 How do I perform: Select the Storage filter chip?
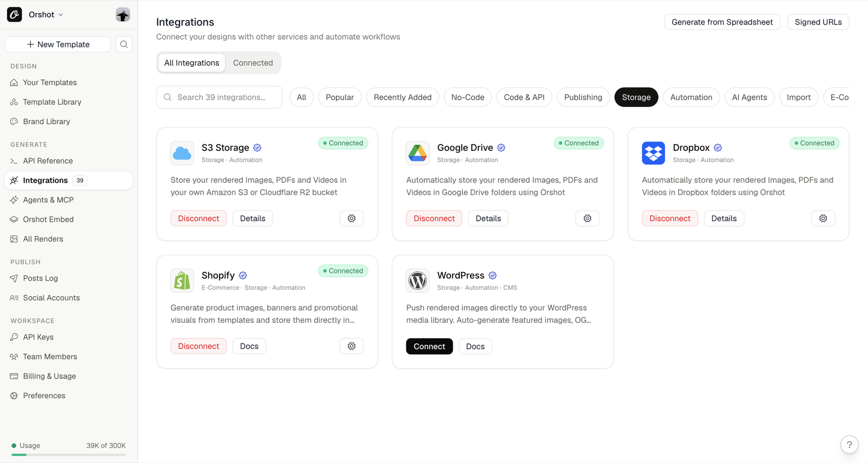(x=636, y=97)
